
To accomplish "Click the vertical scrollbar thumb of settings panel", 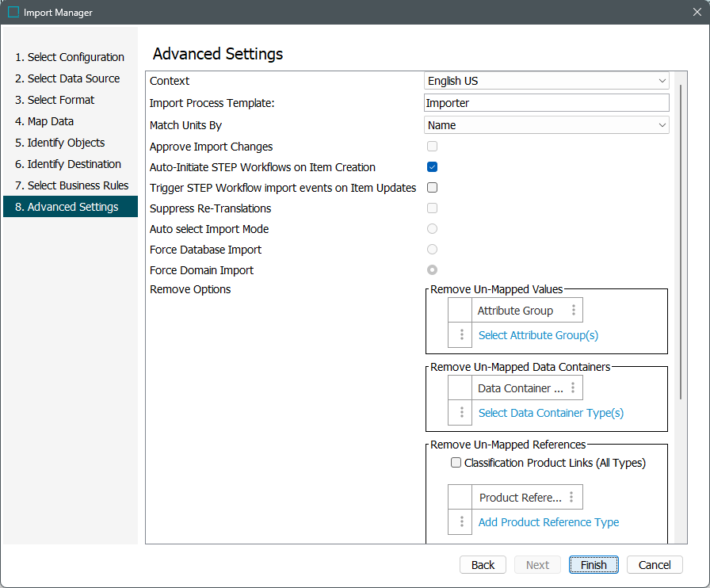I will click(x=681, y=242).
